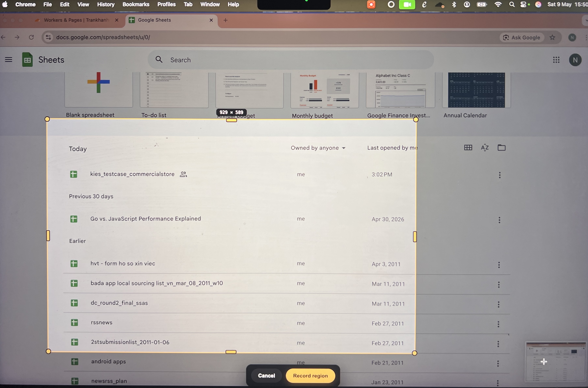The width and height of the screenshot is (588, 388).
Task: Open more actions for kies_testcase_commercialstore
Action: [x=499, y=175]
